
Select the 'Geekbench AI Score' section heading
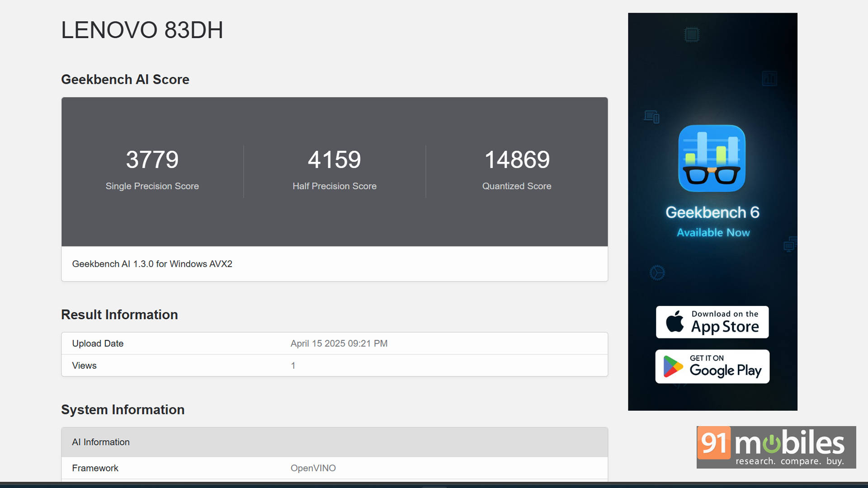click(x=125, y=80)
